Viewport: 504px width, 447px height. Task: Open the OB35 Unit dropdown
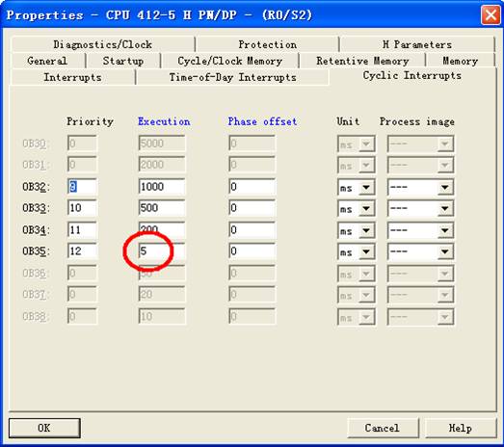(x=357, y=251)
